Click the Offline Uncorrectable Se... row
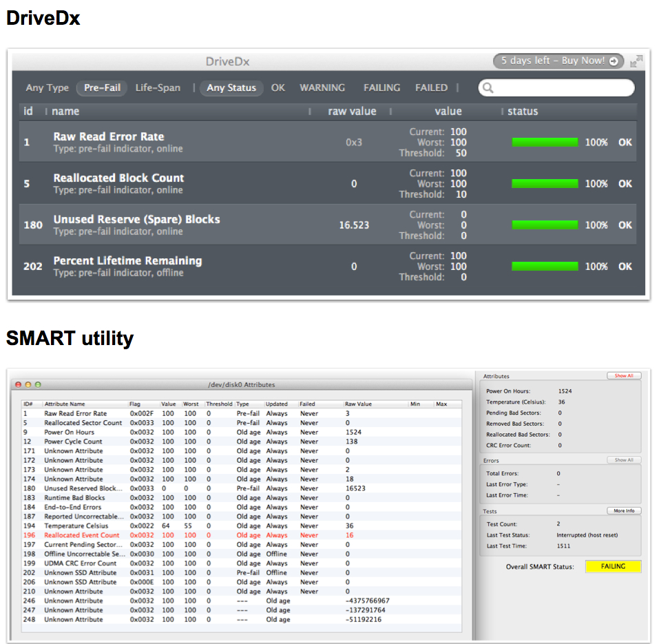Image resolution: width=659 pixels, height=644 pixels. (242, 554)
